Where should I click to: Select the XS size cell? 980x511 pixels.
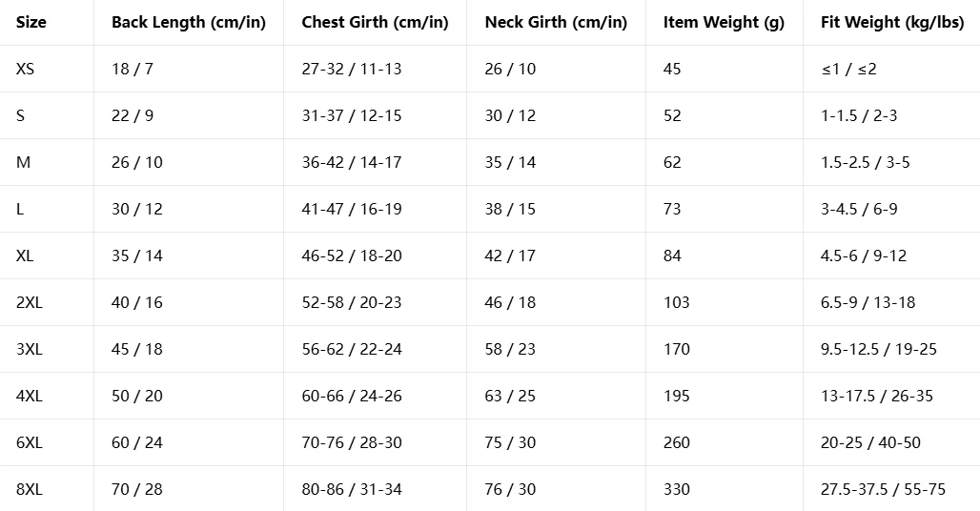click(x=25, y=69)
